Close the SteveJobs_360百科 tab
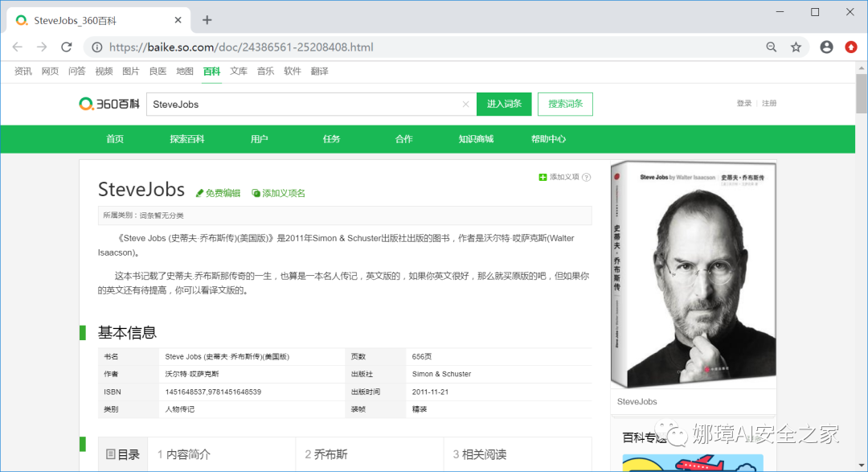 pos(178,20)
